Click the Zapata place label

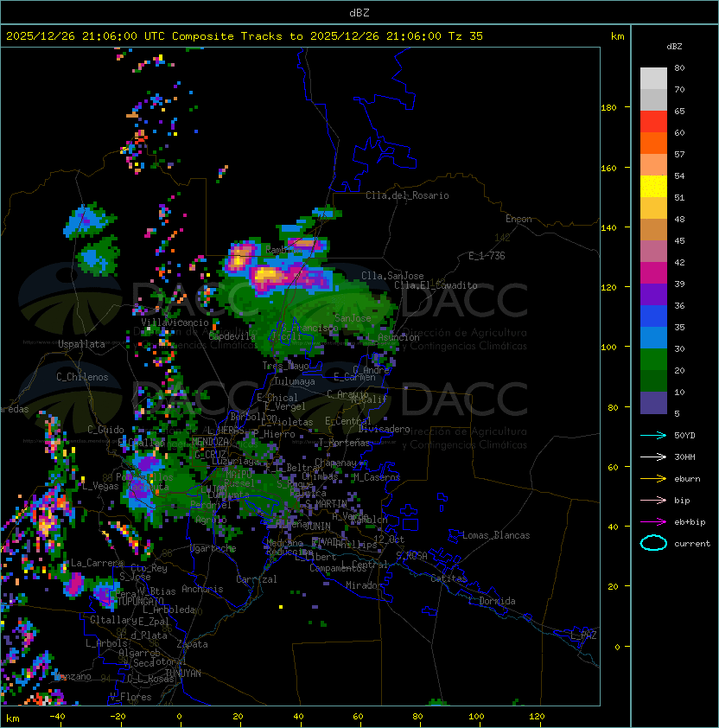(192, 644)
